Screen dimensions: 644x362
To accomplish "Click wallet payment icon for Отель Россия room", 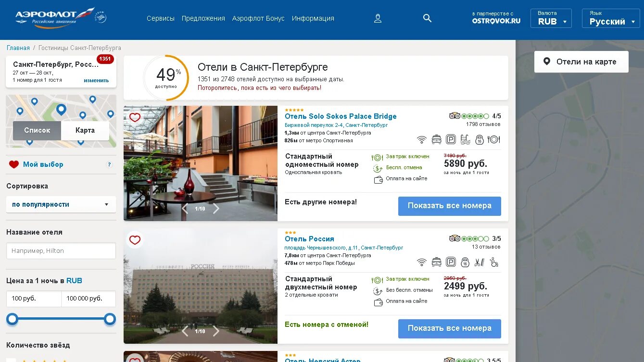I will coord(378,302).
